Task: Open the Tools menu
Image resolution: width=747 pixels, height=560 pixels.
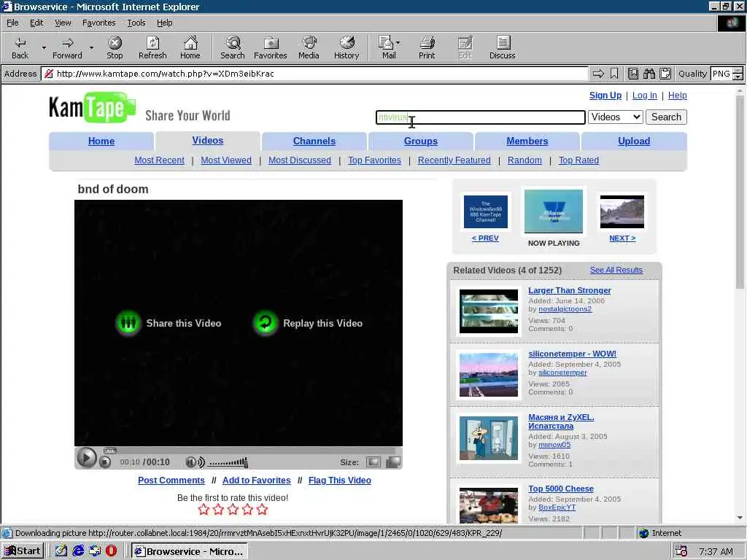Action: pyautogui.click(x=136, y=23)
